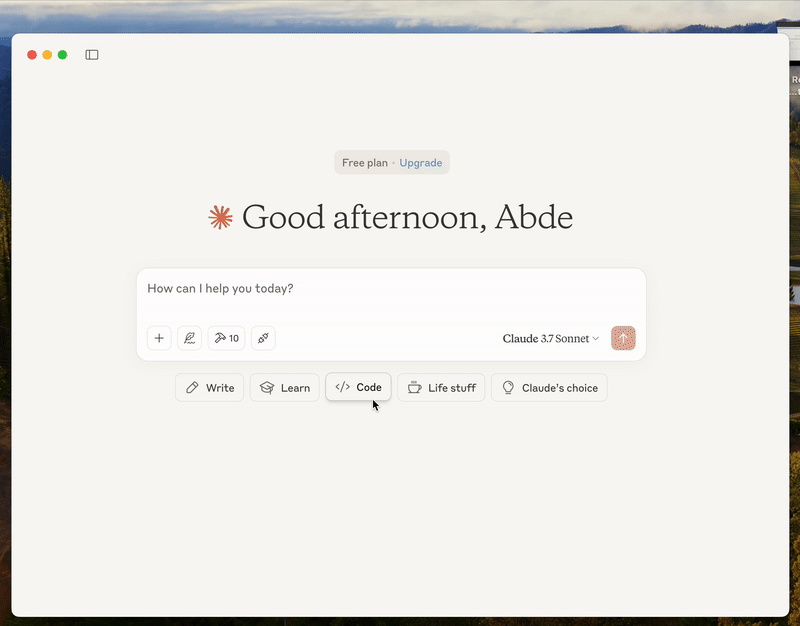Send message with orange arrow button
Image resolution: width=800 pixels, height=626 pixels.
click(x=623, y=338)
